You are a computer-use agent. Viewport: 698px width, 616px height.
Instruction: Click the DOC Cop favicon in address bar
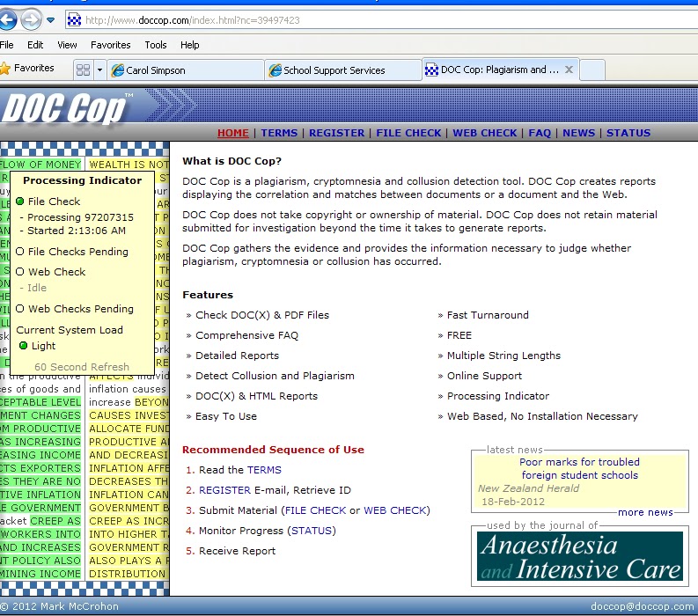(74, 20)
